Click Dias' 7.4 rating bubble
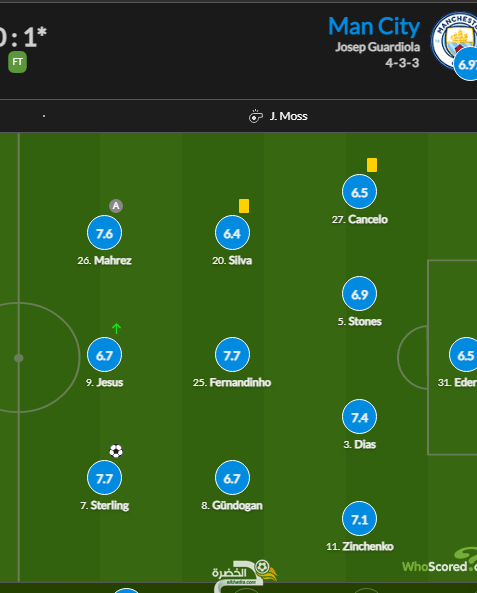Image resolution: width=477 pixels, height=593 pixels. tap(359, 417)
